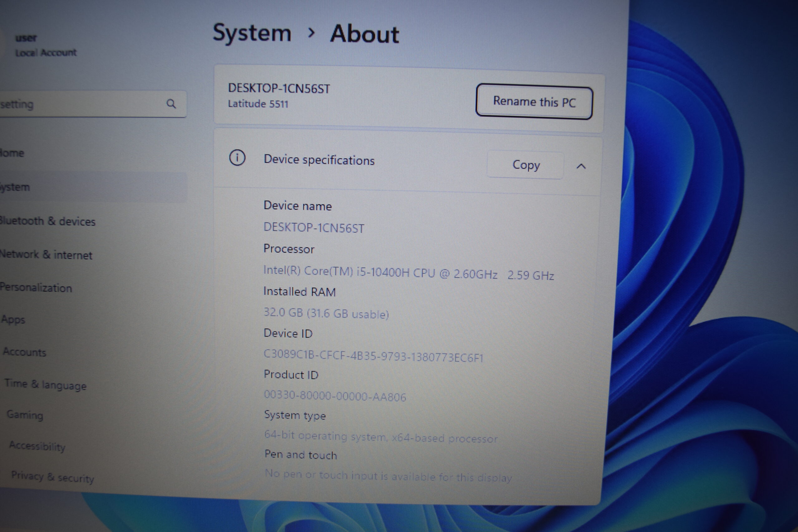Open Home in settings sidebar

click(12, 153)
